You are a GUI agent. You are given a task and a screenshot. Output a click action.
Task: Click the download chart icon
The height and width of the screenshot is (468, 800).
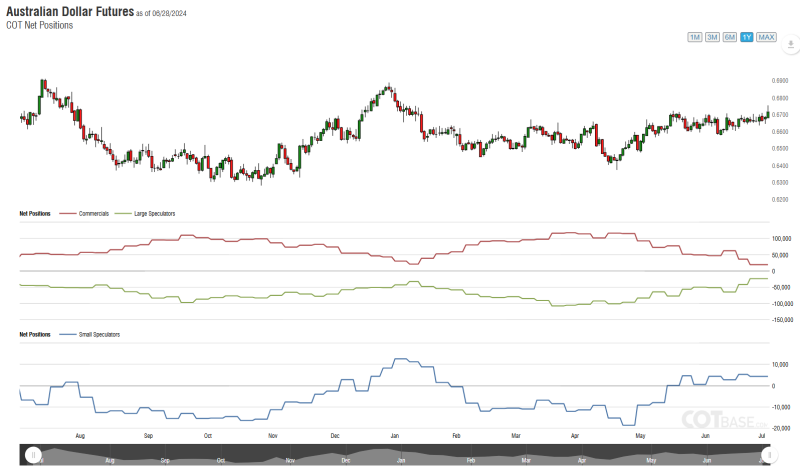pos(789,46)
